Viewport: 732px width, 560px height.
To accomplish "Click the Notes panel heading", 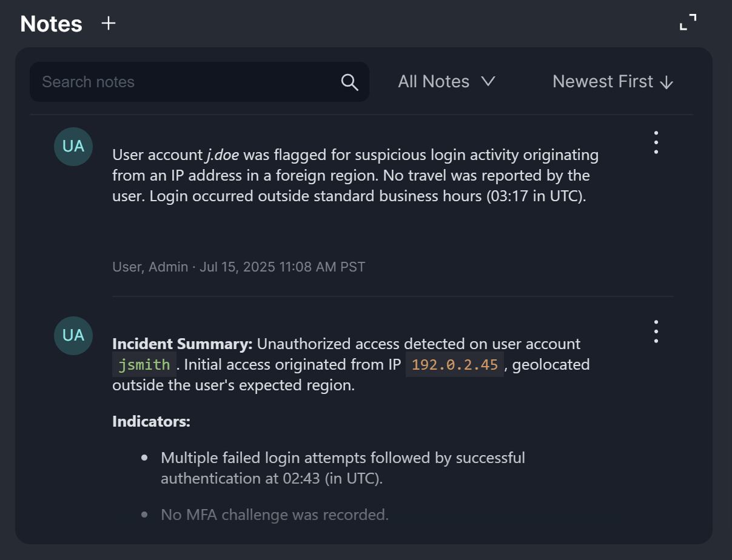I will 52,24.
